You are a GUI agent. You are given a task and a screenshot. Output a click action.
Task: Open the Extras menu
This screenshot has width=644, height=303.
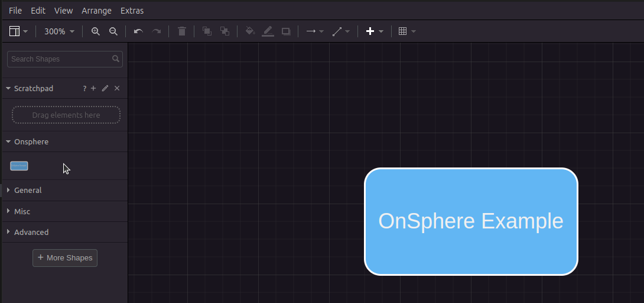click(x=132, y=11)
